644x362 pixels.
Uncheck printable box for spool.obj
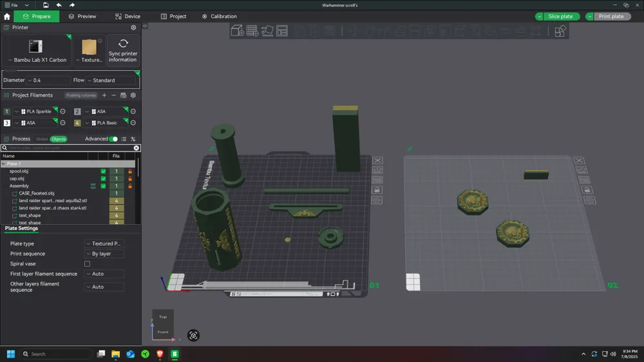click(x=103, y=171)
